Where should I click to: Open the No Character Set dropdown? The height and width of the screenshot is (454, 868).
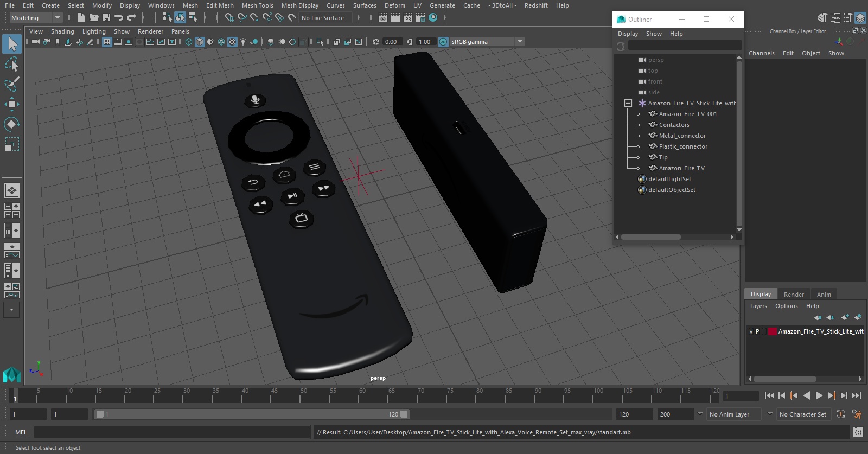803,414
